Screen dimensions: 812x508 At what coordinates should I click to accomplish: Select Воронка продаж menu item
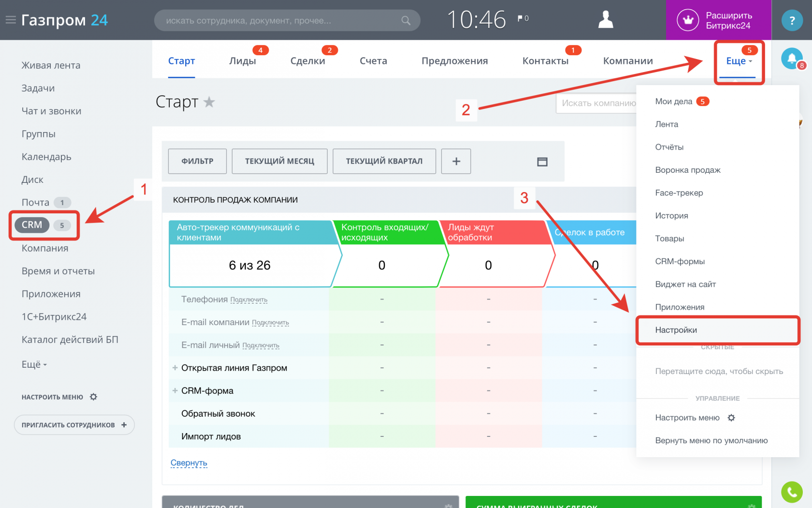(688, 170)
